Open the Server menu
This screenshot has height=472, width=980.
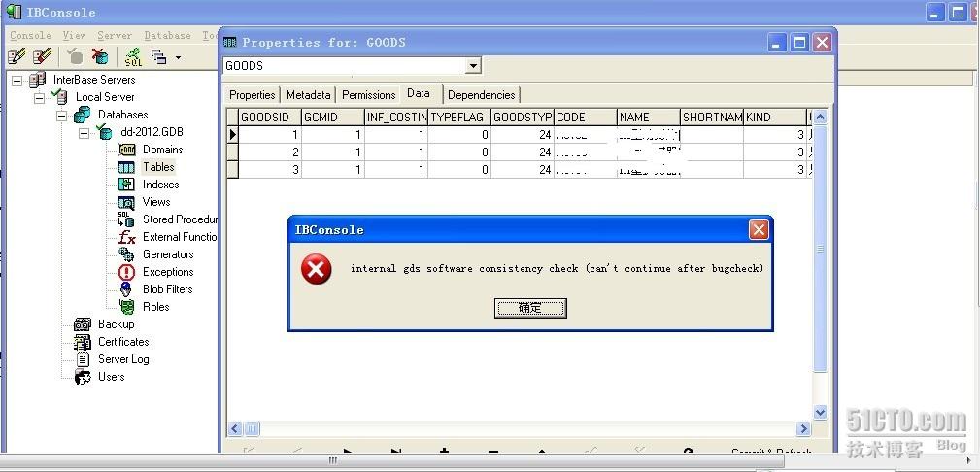click(x=115, y=36)
